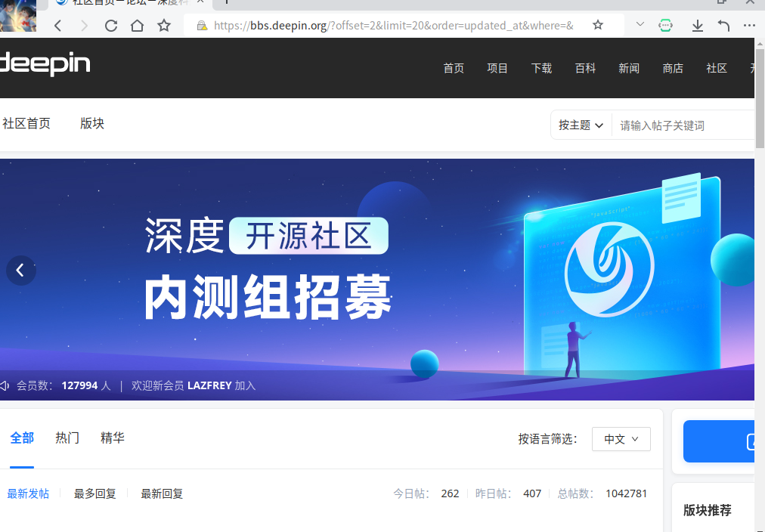Switch to the 热门 posts filter
Screen dimensions: 765x532
click(67, 438)
